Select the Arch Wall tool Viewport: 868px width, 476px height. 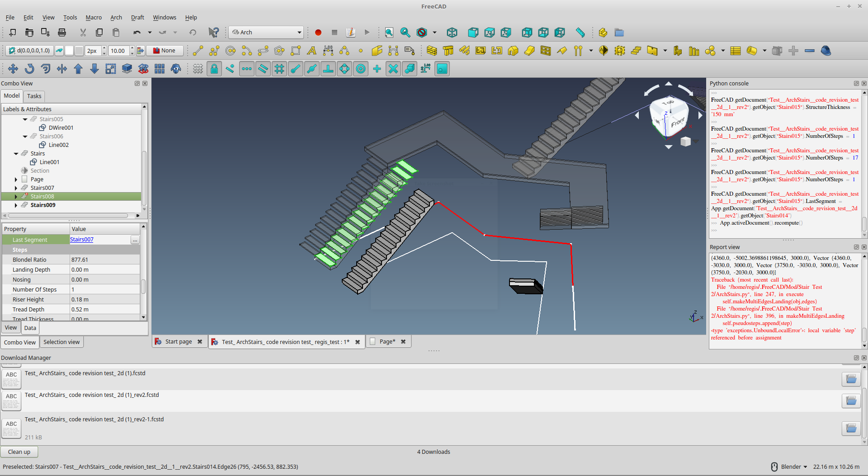(432, 51)
